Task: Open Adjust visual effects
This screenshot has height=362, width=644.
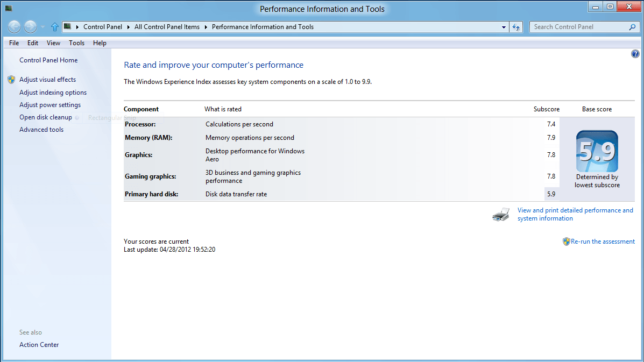Action: 48,79
